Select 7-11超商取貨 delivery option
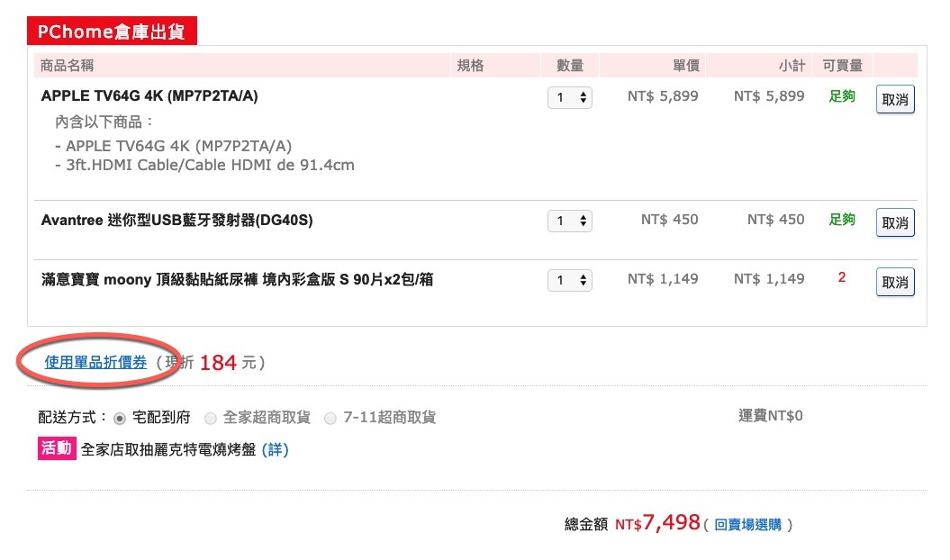This screenshot has width=950, height=560. pos(330,418)
